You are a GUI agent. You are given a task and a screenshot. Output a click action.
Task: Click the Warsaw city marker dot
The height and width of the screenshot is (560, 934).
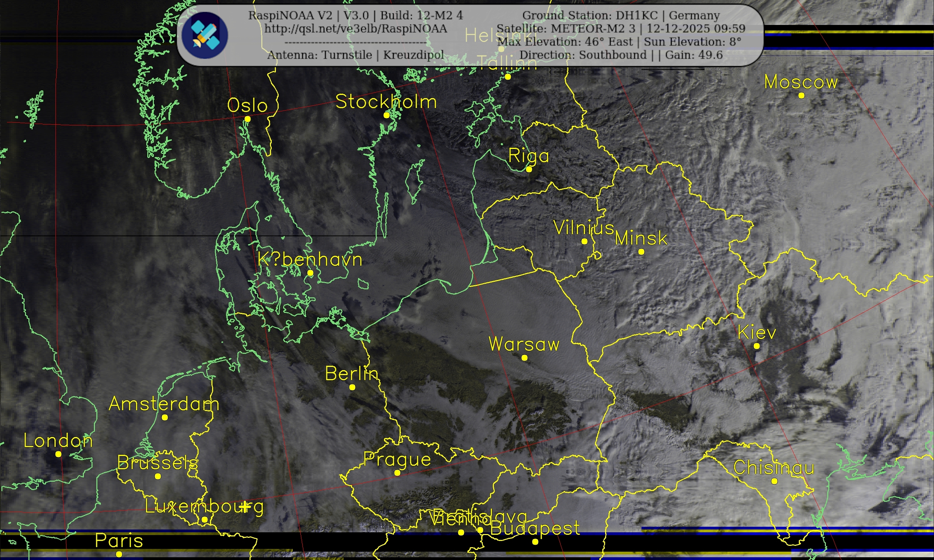(x=525, y=358)
